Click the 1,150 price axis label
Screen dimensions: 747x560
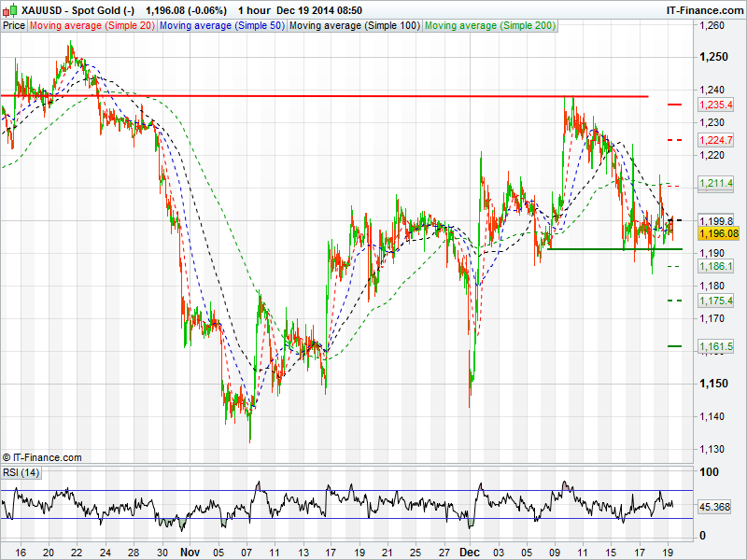713,384
